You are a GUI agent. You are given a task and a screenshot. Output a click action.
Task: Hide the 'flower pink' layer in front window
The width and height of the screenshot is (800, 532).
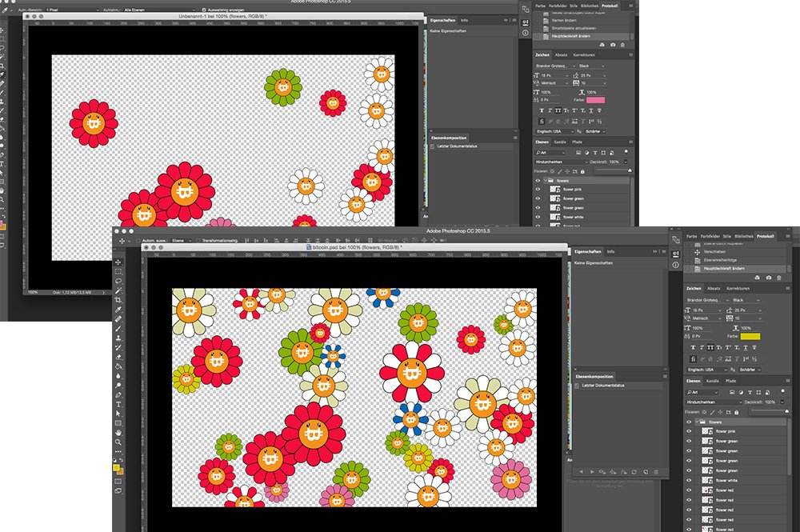pos(689,431)
